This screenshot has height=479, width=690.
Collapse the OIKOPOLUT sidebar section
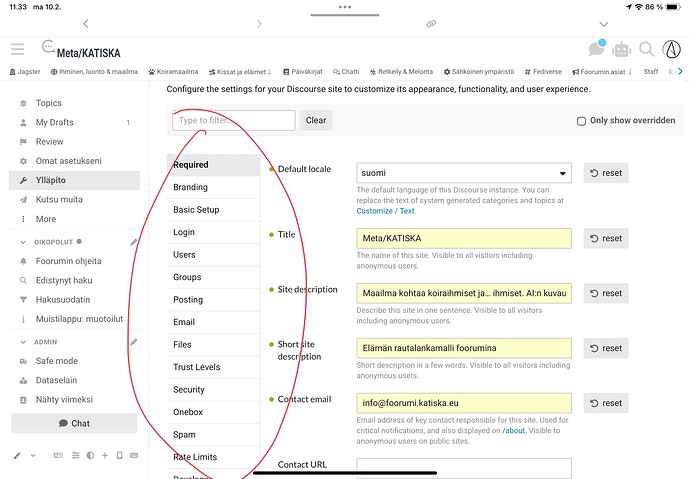tap(23, 242)
